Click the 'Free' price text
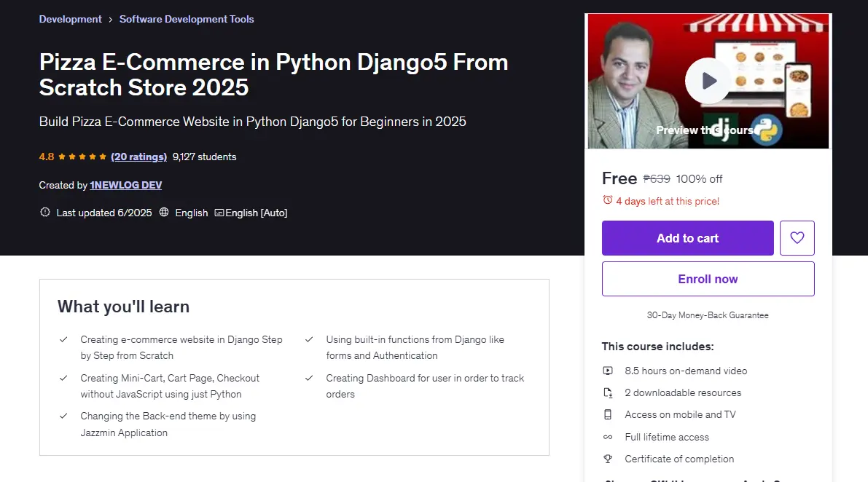 (x=619, y=178)
